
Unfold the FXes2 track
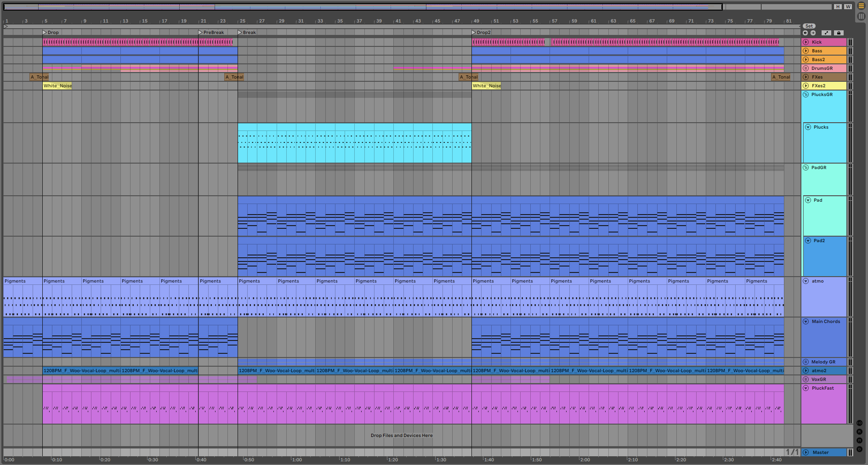806,86
